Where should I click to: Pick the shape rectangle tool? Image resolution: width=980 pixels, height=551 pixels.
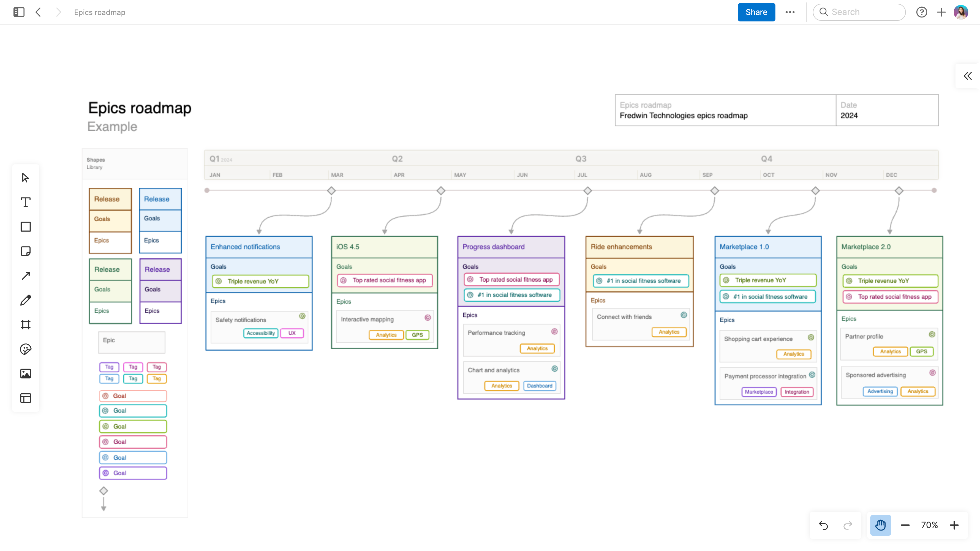click(x=25, y=227)
